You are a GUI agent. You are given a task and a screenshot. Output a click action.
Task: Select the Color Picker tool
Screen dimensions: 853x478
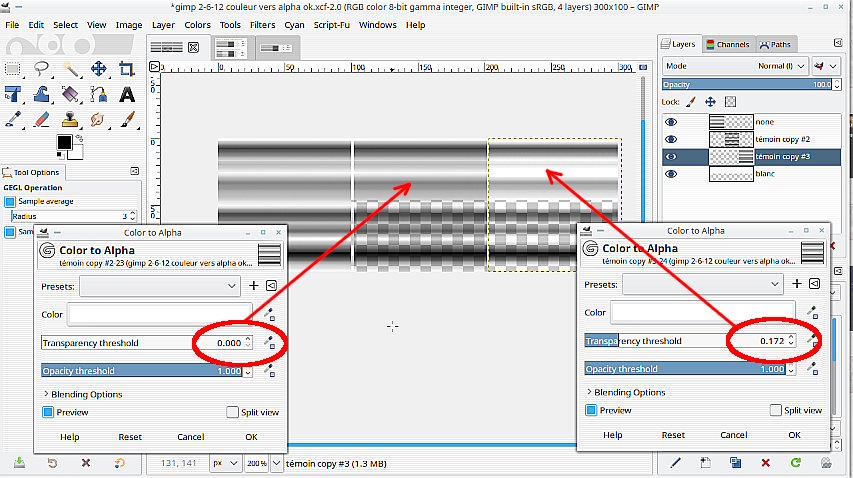tap(13, 119)
